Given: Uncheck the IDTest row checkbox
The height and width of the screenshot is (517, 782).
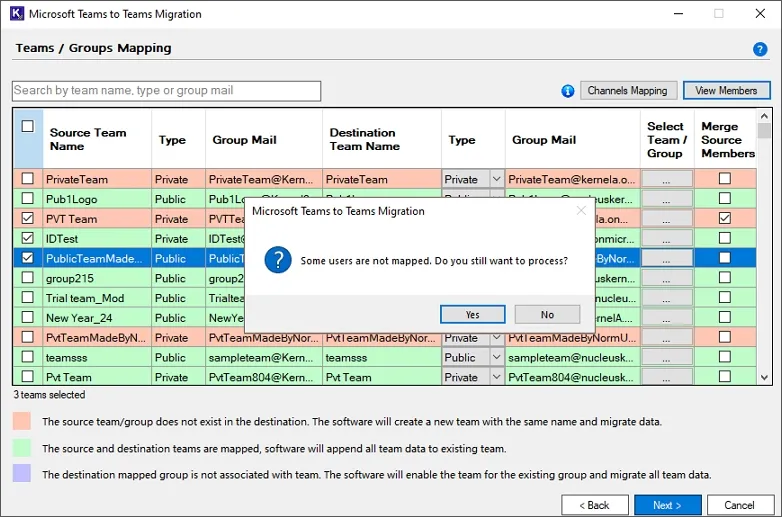Looking at the screenshot, I should point(28,238).
